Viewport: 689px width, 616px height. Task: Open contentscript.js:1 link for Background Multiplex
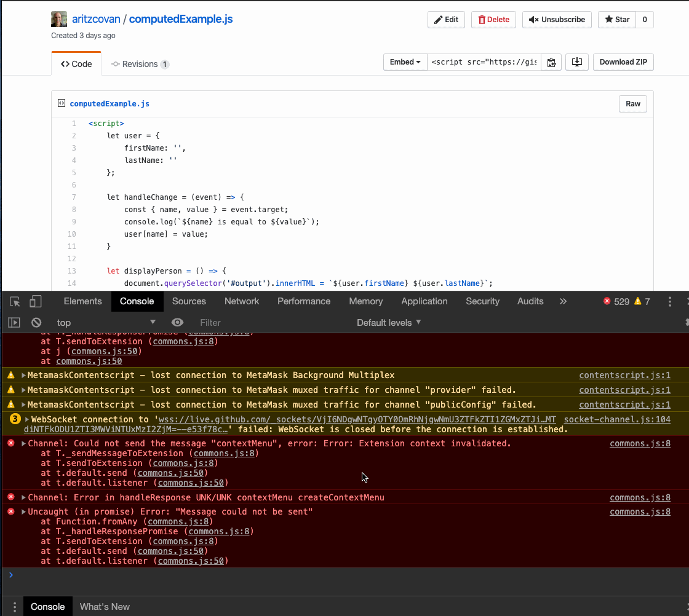coord(624,376)
